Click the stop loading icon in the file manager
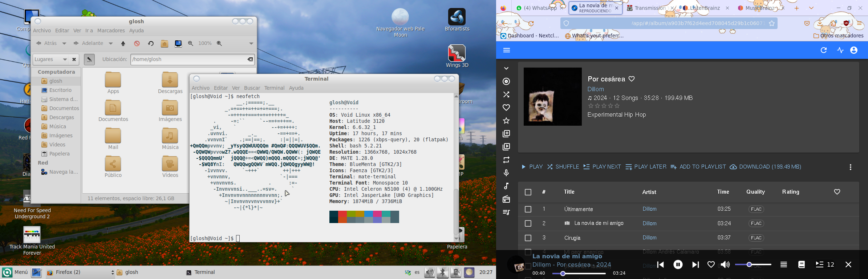 point(137,44)
